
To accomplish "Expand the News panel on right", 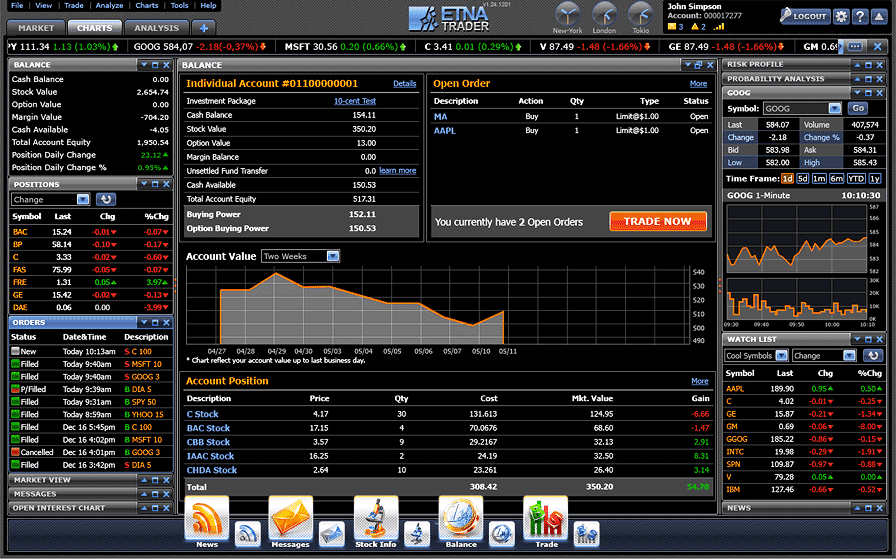I will tap(857, 508).
